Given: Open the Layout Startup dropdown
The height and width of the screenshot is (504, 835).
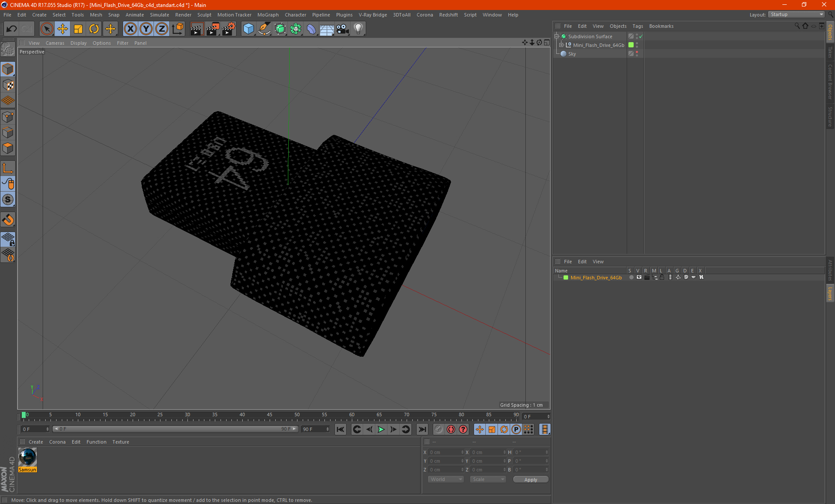Looking at the screenshot, I should click(x=796, y=14).
